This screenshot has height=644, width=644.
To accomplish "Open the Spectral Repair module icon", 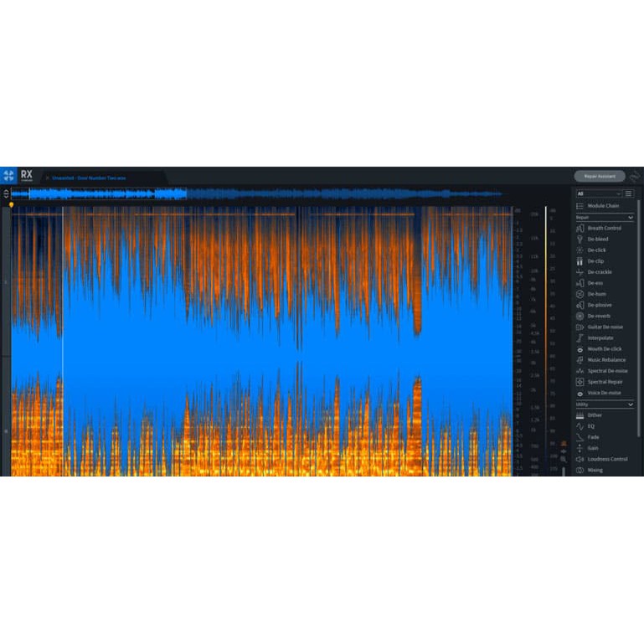I will (580, 382).
